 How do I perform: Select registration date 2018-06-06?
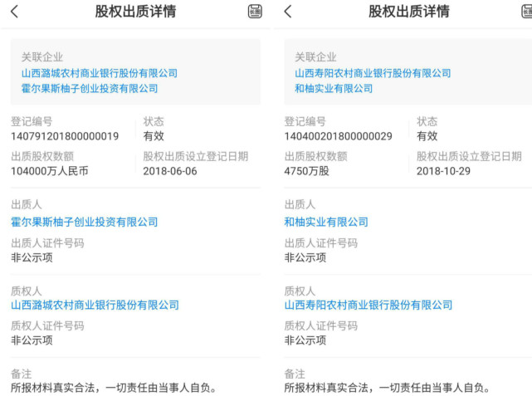(x=170, y=171)
